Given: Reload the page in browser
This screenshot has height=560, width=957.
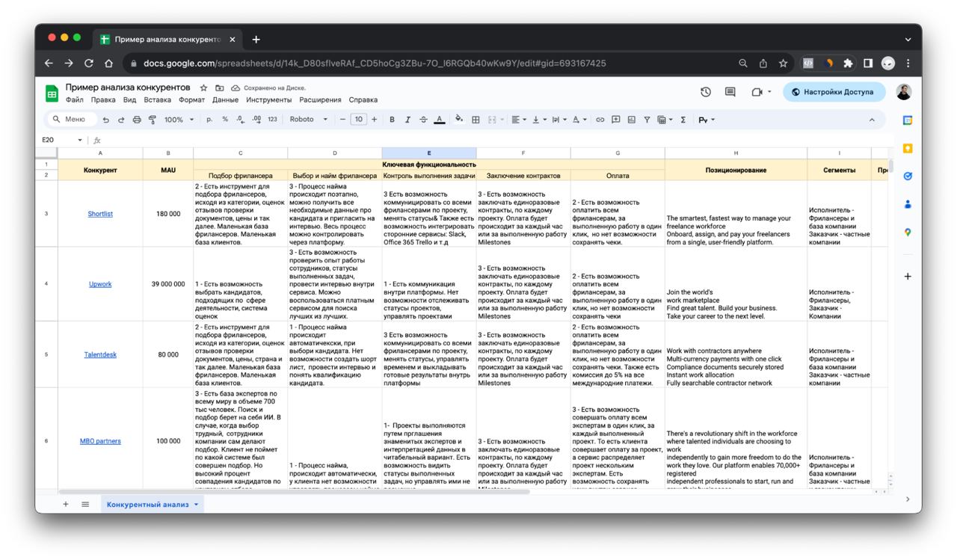Looking at the screenshot, I should [x=89, y=64].
